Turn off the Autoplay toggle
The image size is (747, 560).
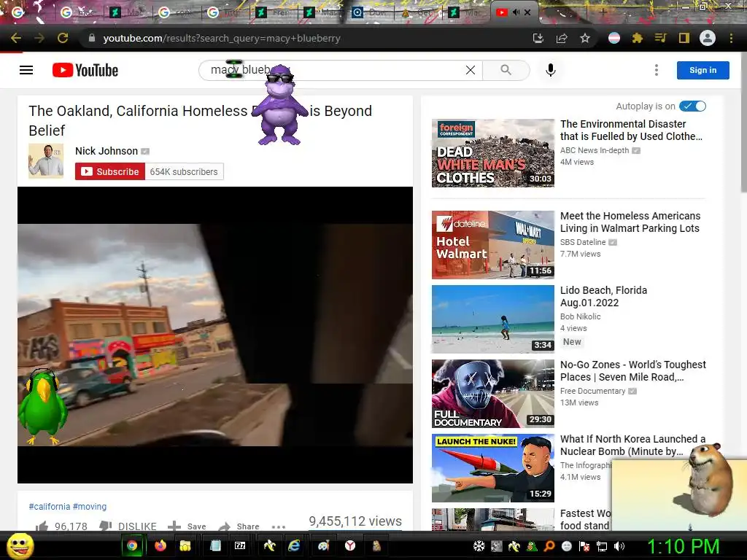point(693,106)
